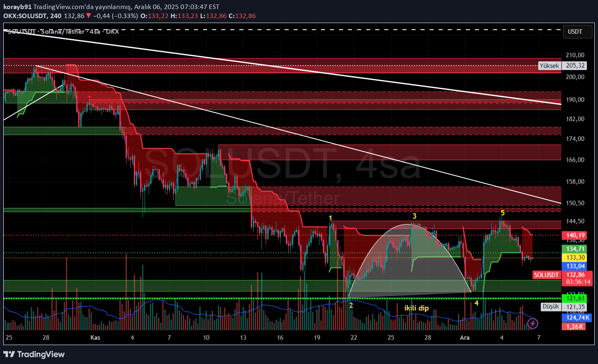The image size is (598, 364).
Task: Click yellow wave label 2
Action: tap(351, 306)
